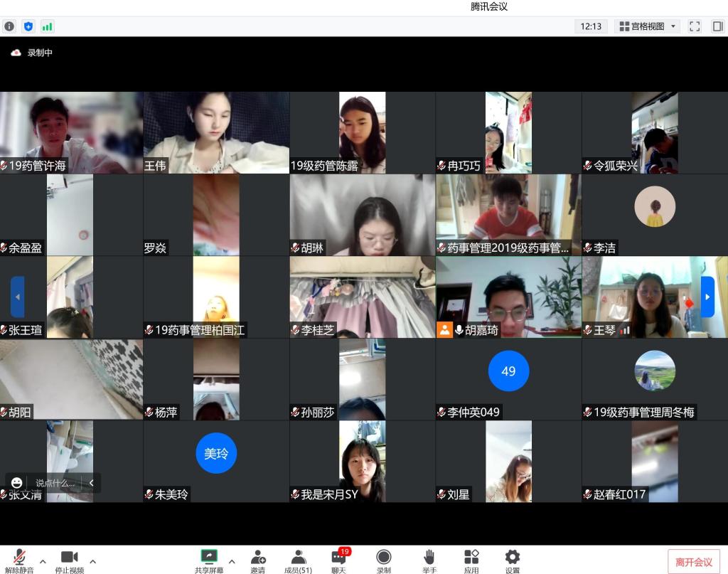Enter full screen mode

coord(695,26)
